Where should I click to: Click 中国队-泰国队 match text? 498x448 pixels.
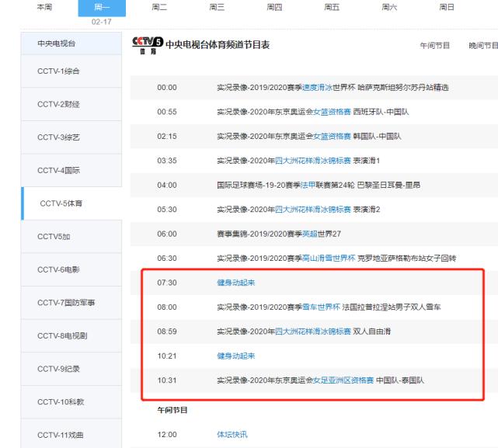pyautogui.click(x=400, y=380)
